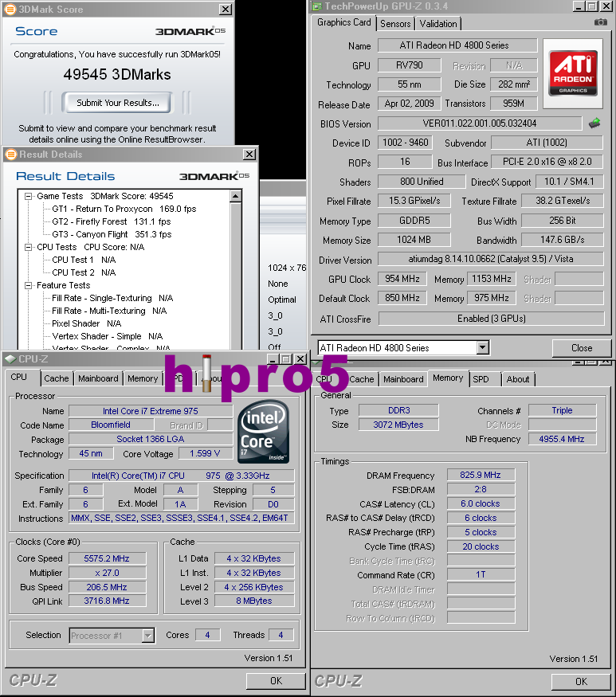616x697 pixels.
Task: Collapse the Feature Tests tree node
Action: pos(29,285)
